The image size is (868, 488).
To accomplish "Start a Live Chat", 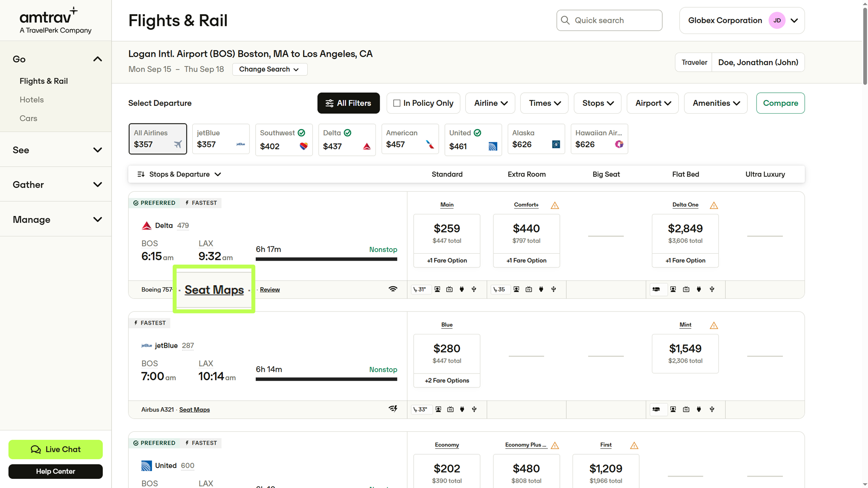I will pos(56,449).
